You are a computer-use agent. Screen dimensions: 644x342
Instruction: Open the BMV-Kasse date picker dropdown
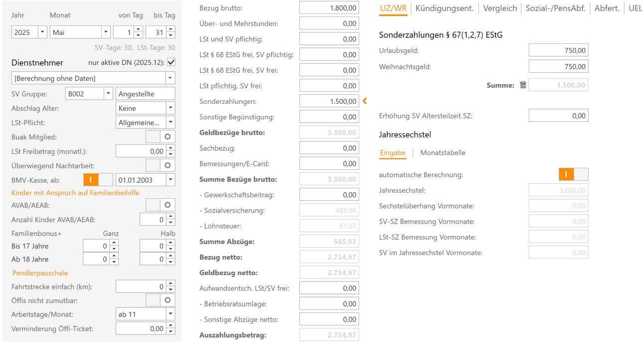(x=171, y=179)
